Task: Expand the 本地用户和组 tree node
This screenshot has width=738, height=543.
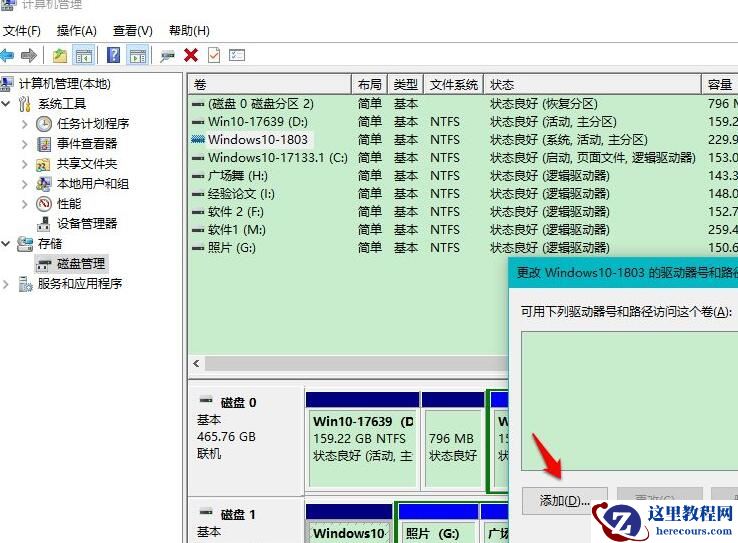Action: pos(24,184)
